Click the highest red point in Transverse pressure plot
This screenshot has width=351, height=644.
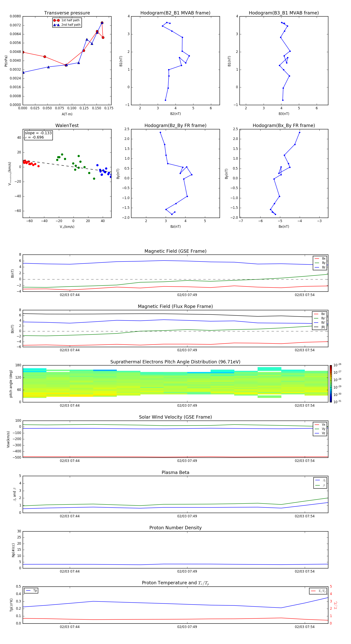pos(102,23)
